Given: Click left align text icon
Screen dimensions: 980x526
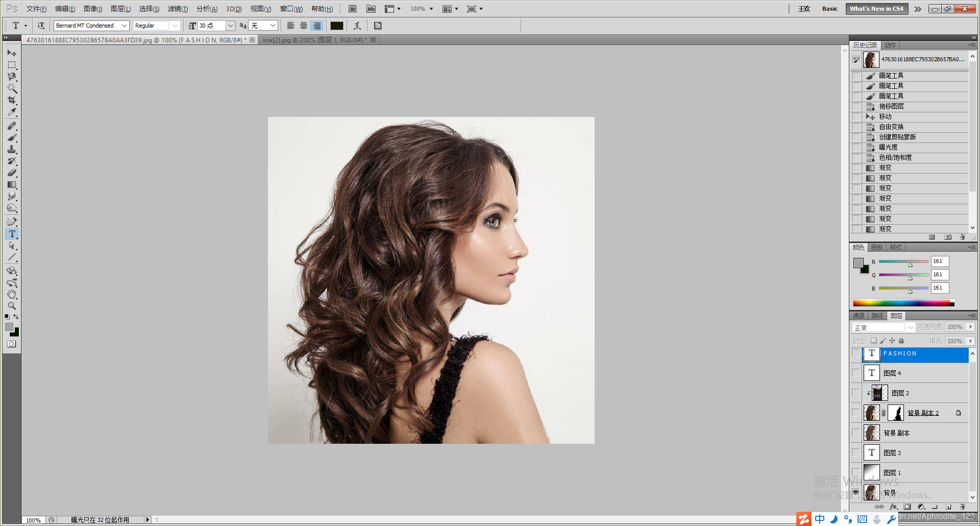Looking at the screenshot, I should coord(291,26).
